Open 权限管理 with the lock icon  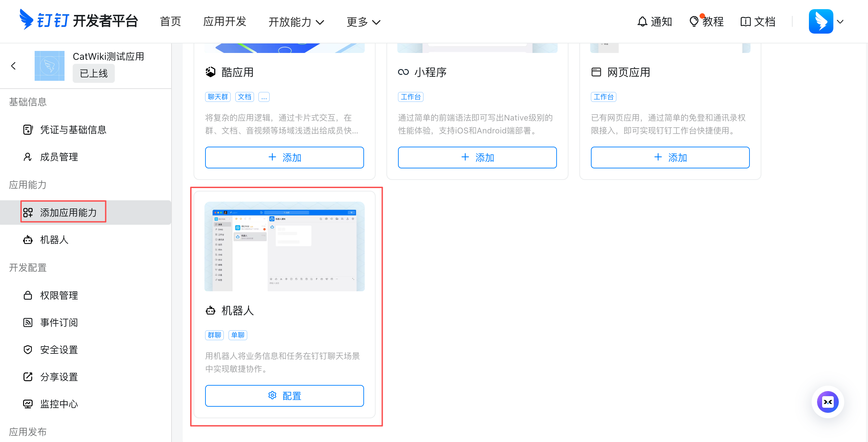click(59, 295)
